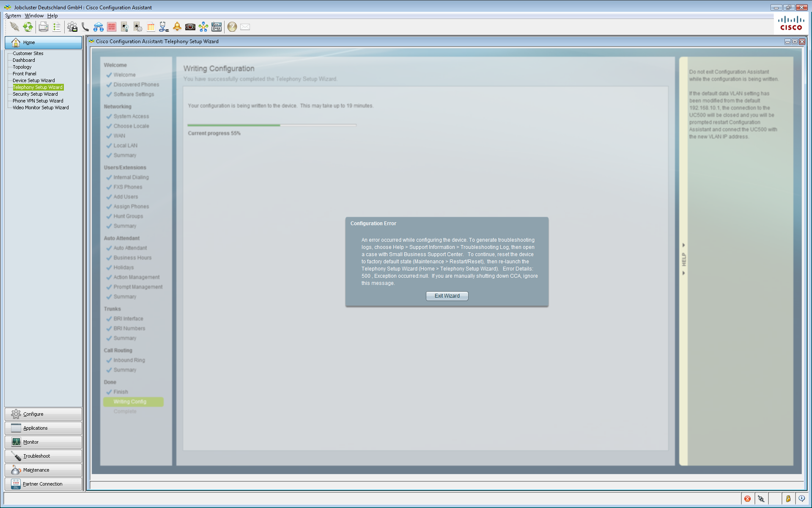The width and height of the screenshot is (812, 508).
Task: Maximize the Telephony Setup Wizard inner window
Action: coord(795,41)
